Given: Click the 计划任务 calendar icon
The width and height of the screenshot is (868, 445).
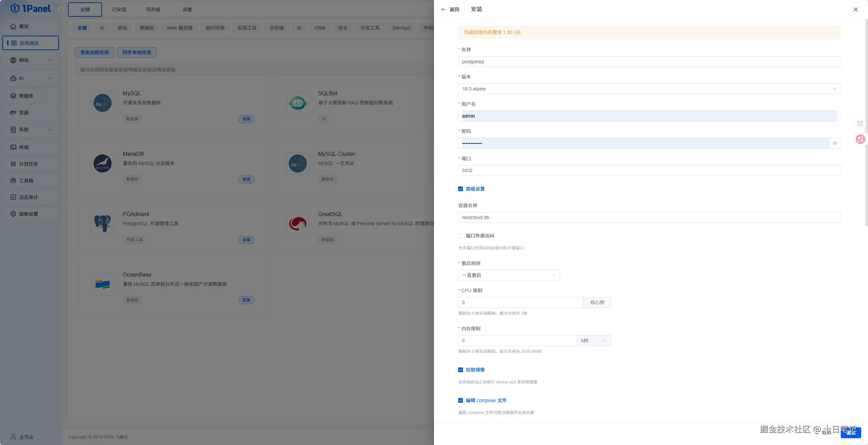Looking at the screenshot, I should (x=13, y=164).
